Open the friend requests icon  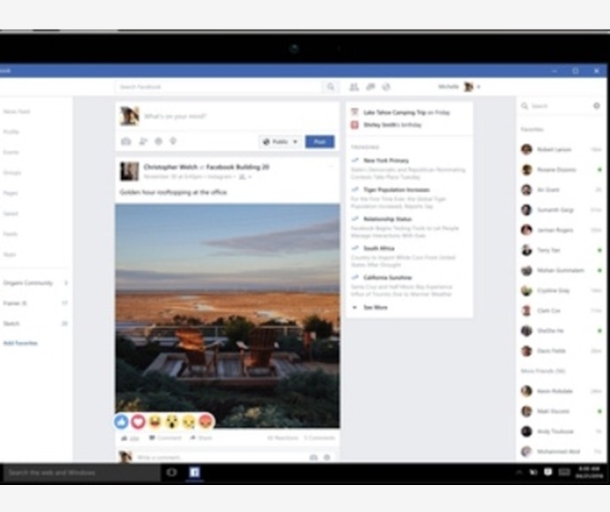click(x=354, y=87)
